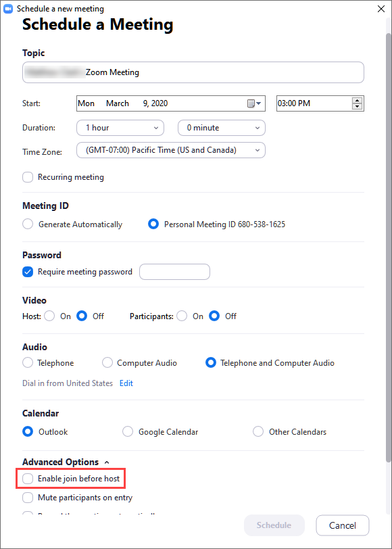Turn Participants video On
392x549 pixels.
[x=181, y=316]
